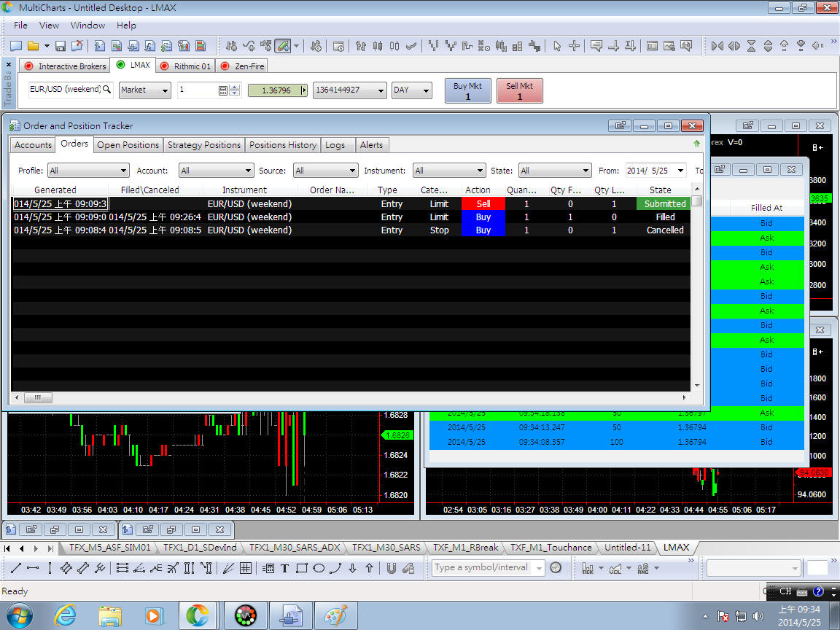Toggle the LMAX green connection indicator
The width and height of the screenshot is (840, 630).
pos(120,65)
